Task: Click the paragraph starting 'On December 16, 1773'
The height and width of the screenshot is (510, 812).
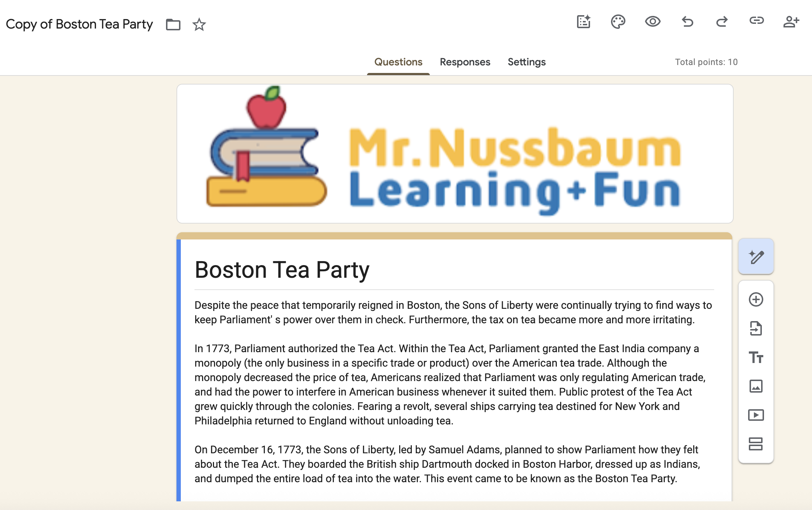Action: (x=448, y=464)
